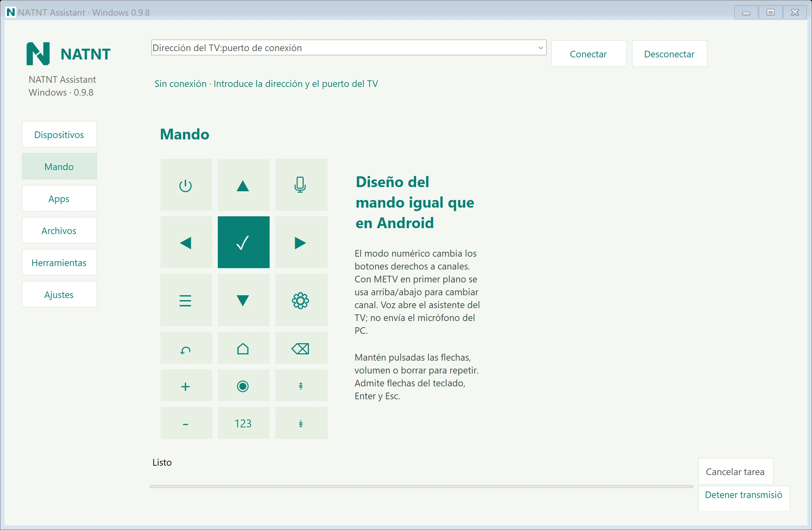Raise volume with the plus button
Screen dimensions: 812x530
click(186, 386)
